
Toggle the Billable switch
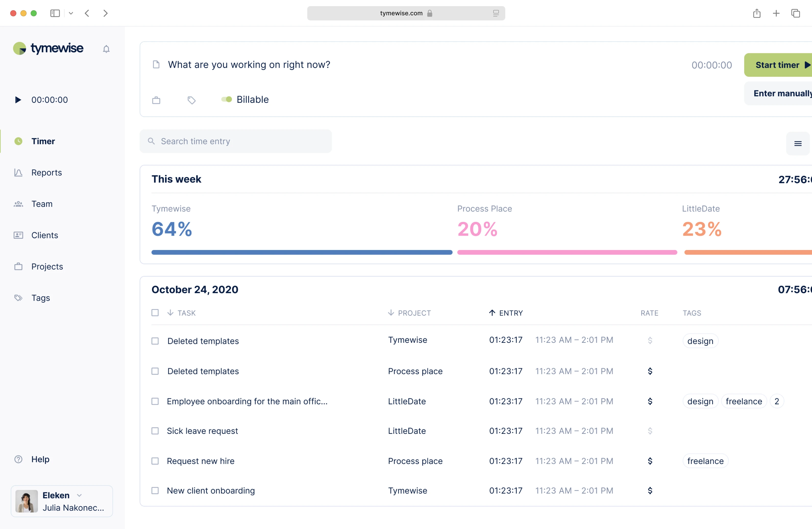(x=227, y=99)
